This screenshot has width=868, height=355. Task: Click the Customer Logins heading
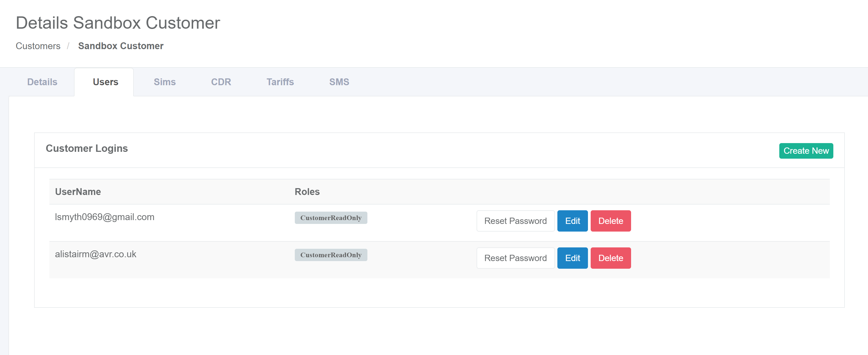[x=87, y=148]
